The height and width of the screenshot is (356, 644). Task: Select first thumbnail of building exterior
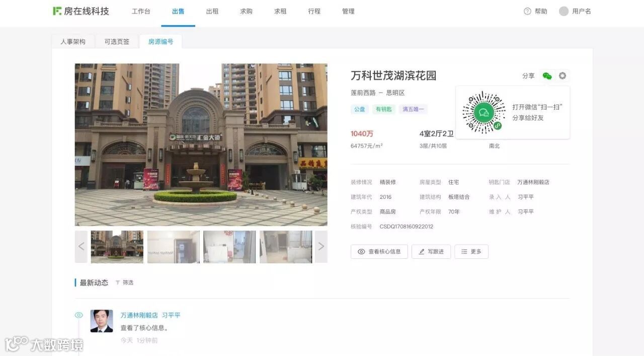coord(117,247)
